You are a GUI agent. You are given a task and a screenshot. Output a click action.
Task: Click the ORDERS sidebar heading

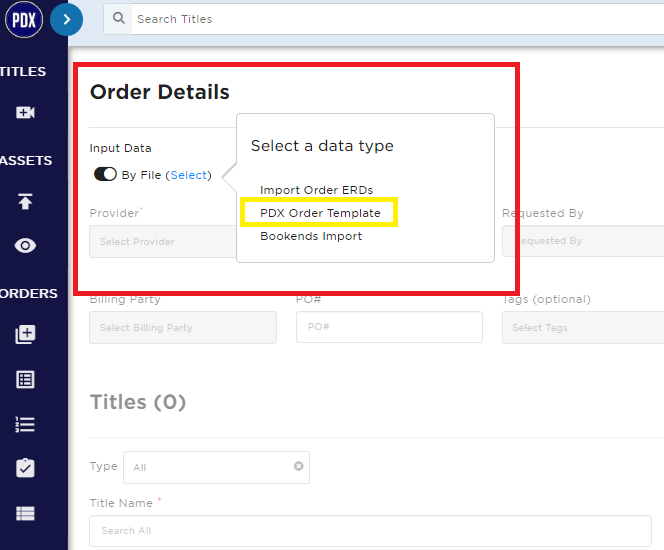[28, 293]
